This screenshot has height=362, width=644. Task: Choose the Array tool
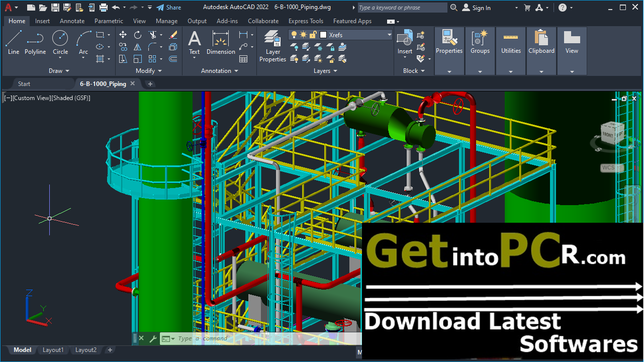[152, 59]
